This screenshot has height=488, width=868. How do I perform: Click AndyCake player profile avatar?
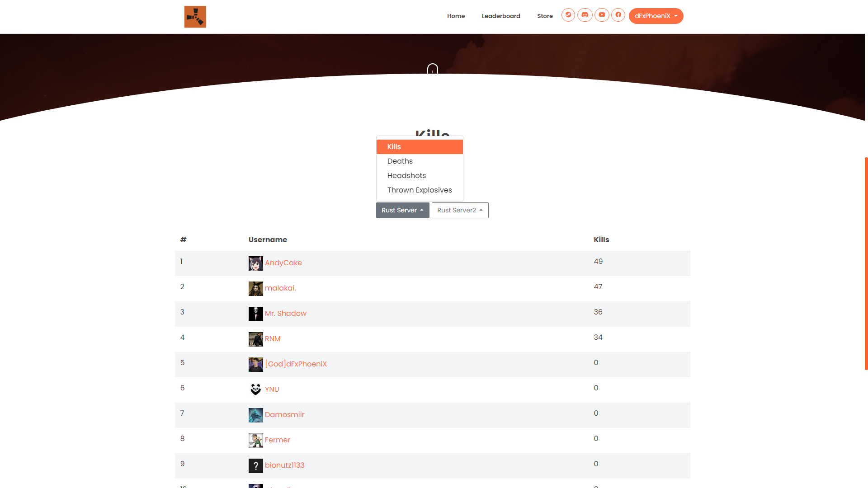[x=256, y=263]
